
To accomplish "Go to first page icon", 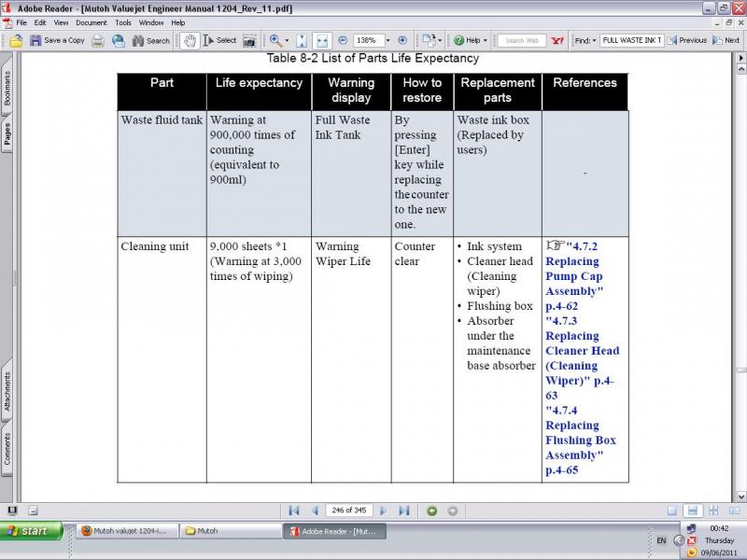I will pos(294,511).
